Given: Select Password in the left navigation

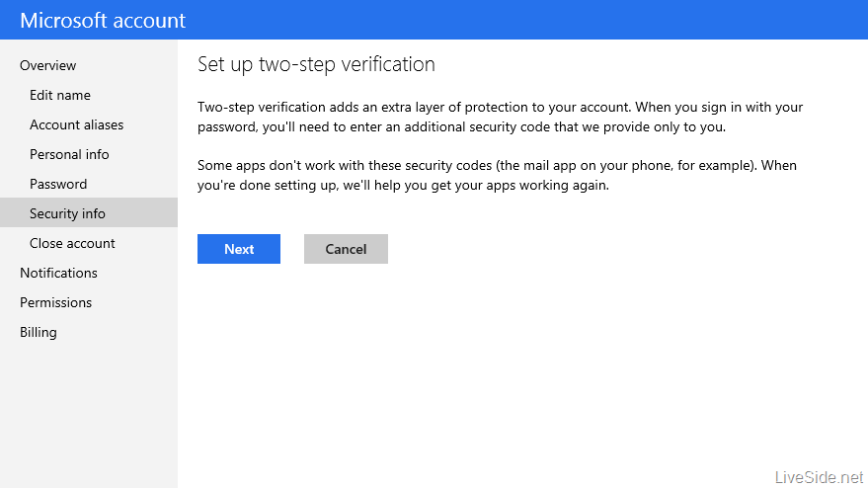Looking at the screenshot, I should (x=58, y=184).
